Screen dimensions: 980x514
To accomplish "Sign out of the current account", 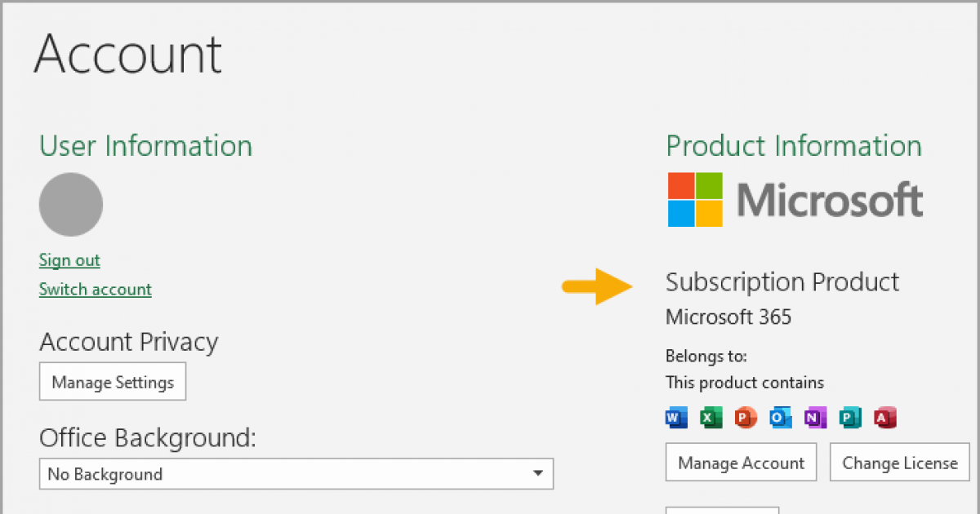I will coord(69,260).
